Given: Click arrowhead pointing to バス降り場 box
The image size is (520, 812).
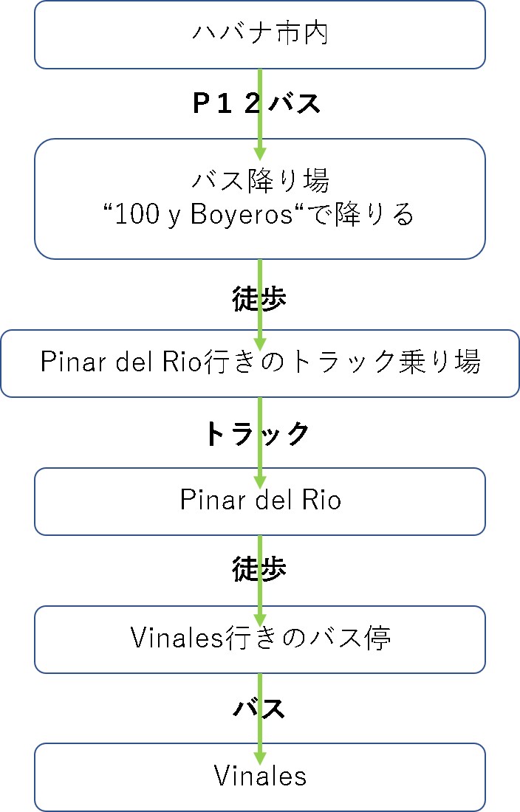Looking at the screenshot, I should (x=260, y=154).
